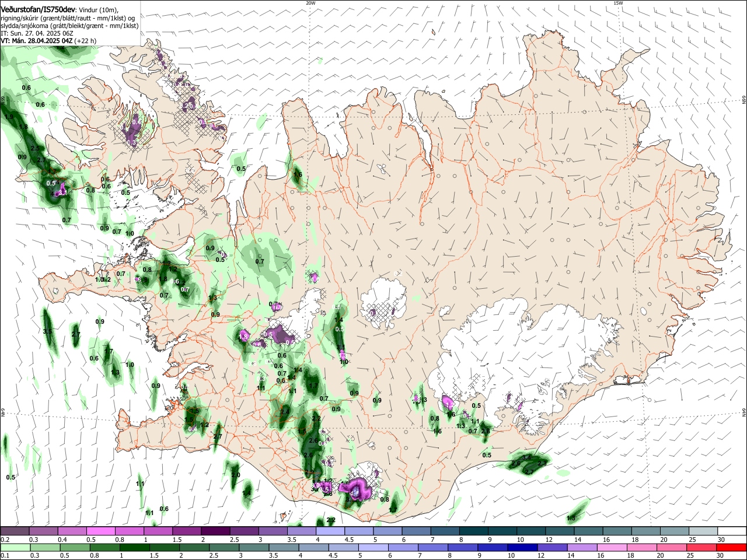
Task: Click the light blue 4–4.5 swatch in upper legend
Action: click(330, 531)
